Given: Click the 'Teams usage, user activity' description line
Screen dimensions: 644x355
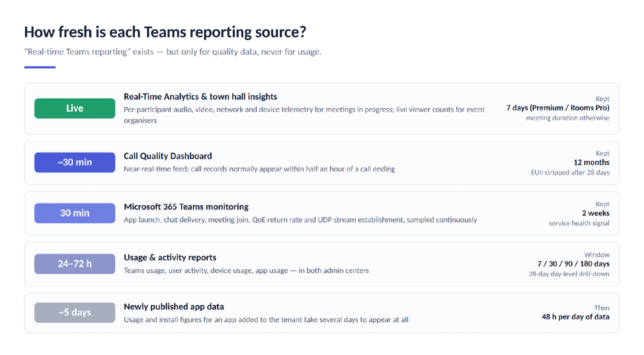Looking at the screenshot, I should click(246, 270).
